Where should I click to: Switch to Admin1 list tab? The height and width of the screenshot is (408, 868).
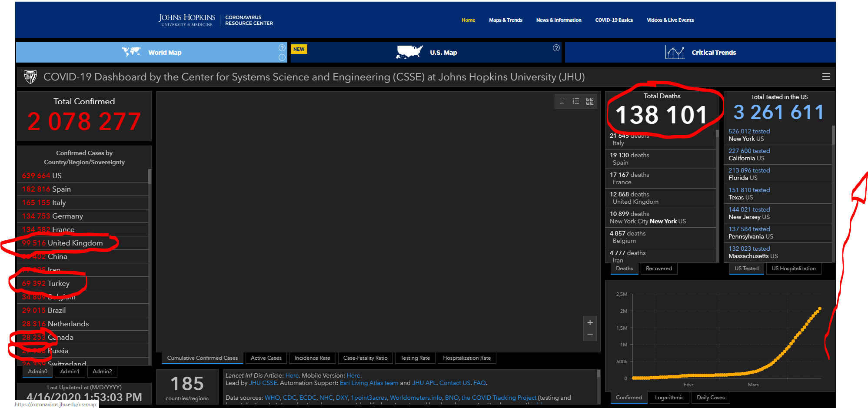[x=70, y=372]
